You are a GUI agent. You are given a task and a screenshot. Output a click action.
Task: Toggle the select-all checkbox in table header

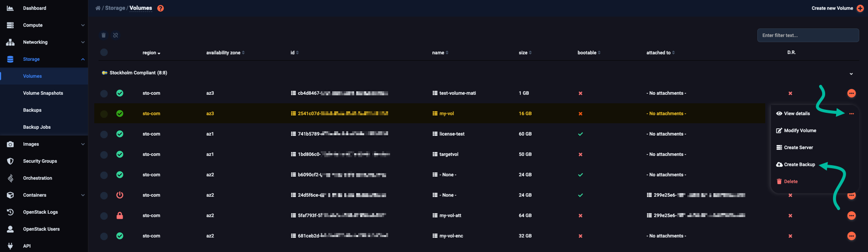coord(104,52)
